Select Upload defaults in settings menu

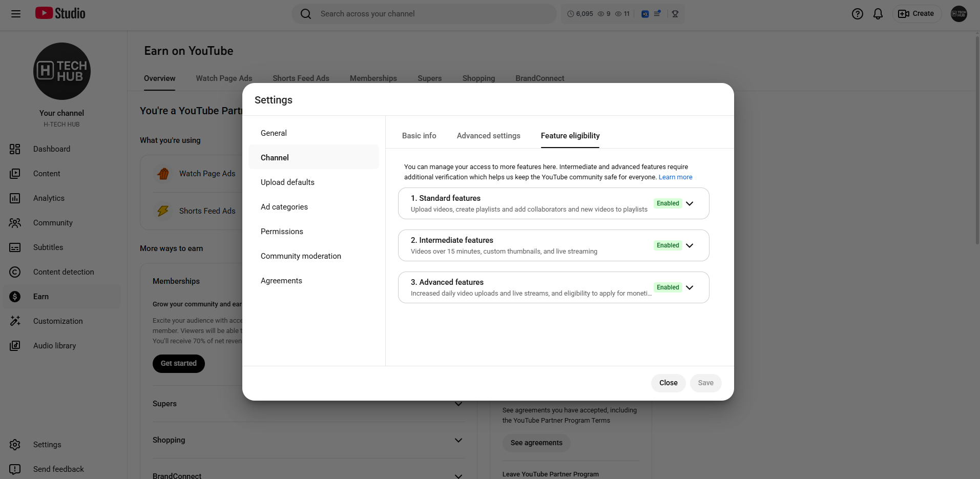click(x=287, y=182)
